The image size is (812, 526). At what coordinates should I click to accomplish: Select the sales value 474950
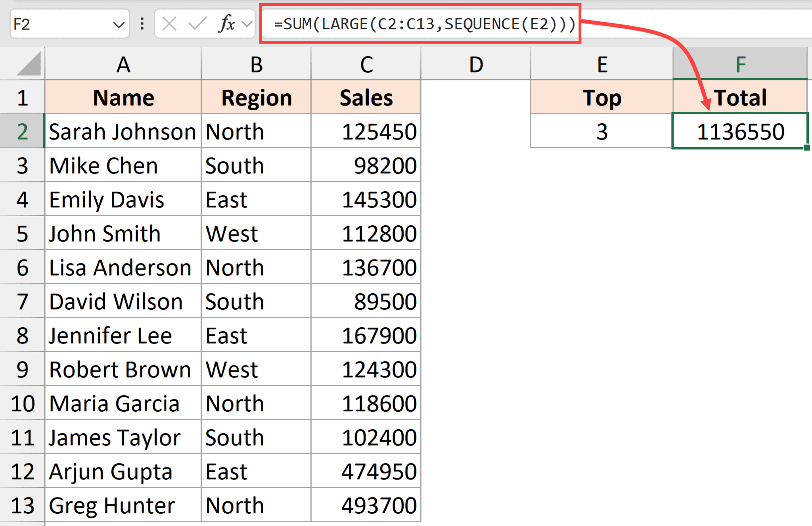click(366, 471)
